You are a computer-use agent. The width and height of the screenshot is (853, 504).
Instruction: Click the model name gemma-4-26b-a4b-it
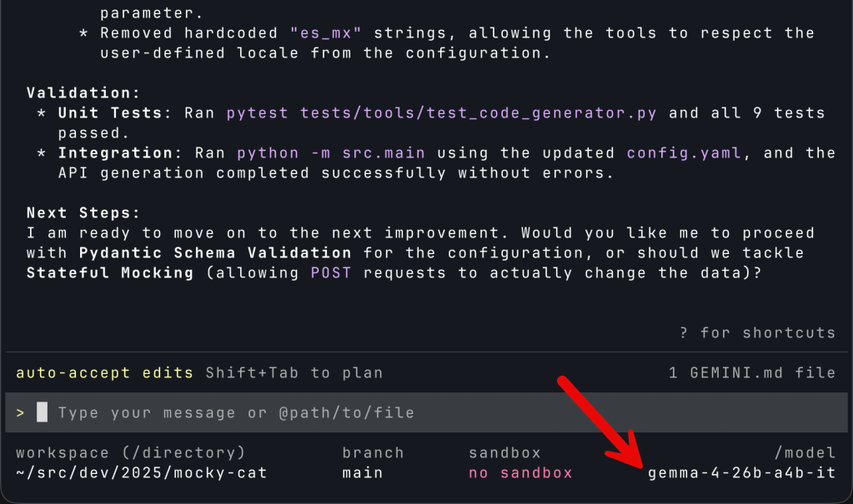click(x=741, y=473)
